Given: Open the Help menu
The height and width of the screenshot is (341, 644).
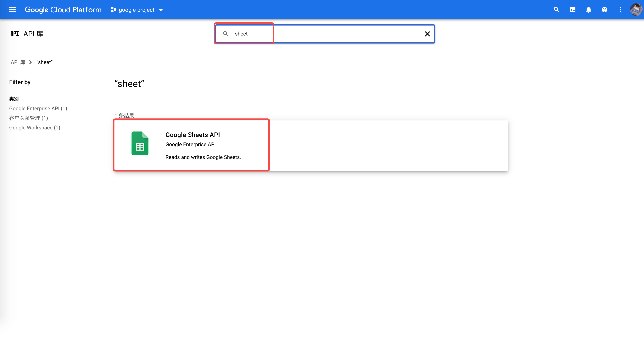Looking at the screenshot, I should pos(605,10).
